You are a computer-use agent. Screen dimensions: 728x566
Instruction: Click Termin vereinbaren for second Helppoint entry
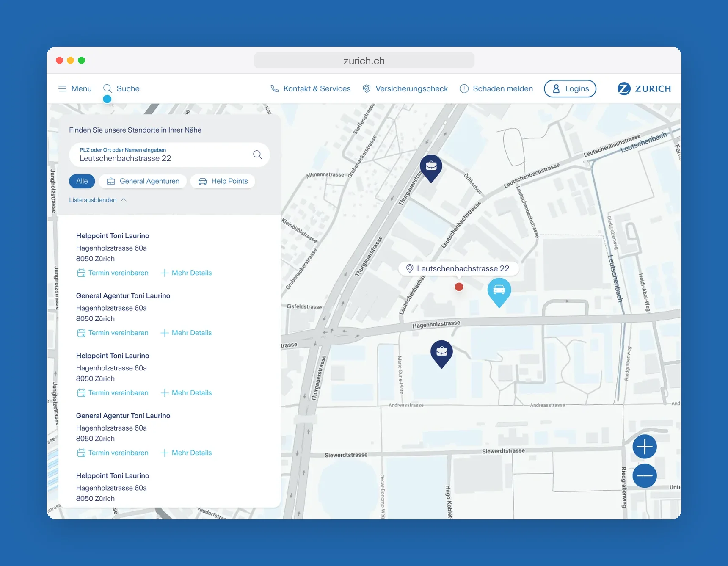(x=113, y=393)
